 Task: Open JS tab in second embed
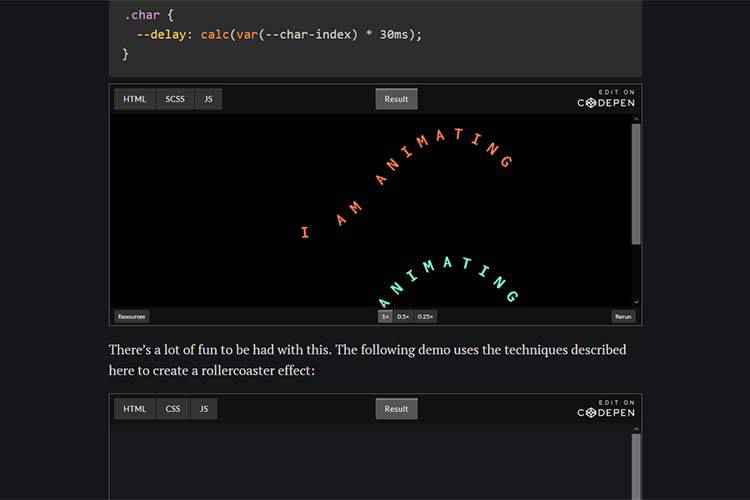(x=203, y=409)
